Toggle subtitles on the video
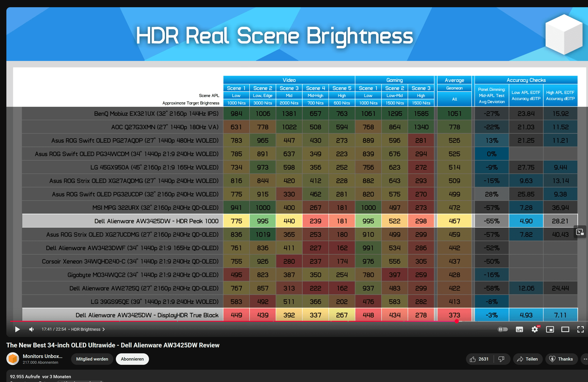The width and height of the screenshot is (588, 382). [519, 329]
